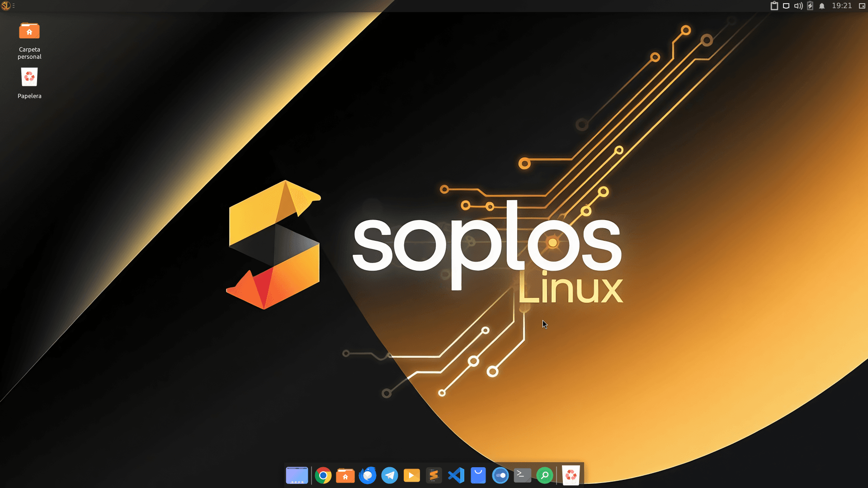Screen dimensions: 868x488
Task: Launch the terminal from the dock
Action: pos(523,475)
